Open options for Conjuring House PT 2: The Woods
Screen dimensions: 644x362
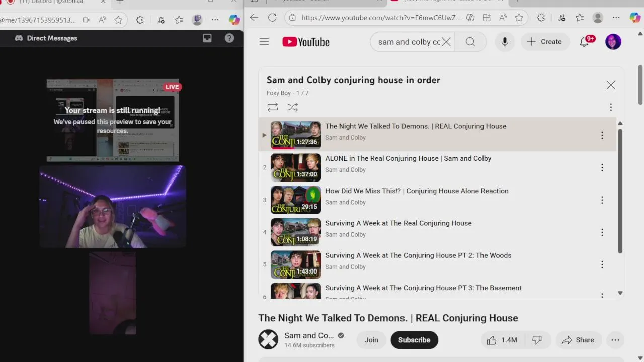tap(602, 264)
